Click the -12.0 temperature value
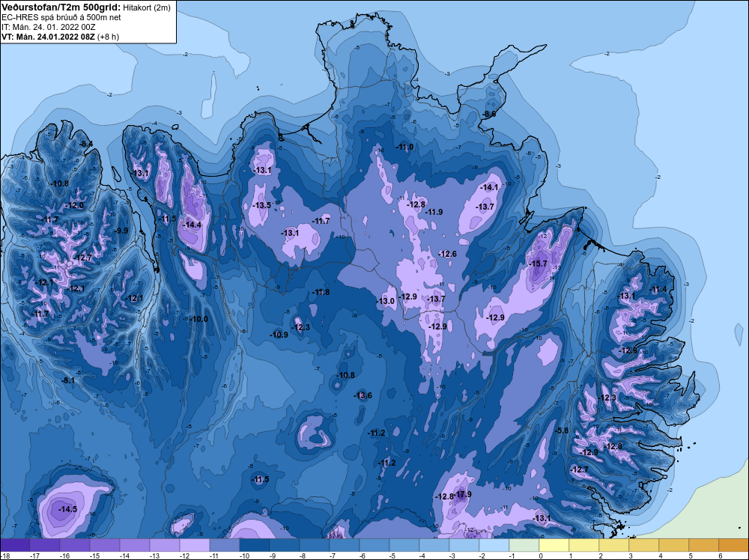 (74, 205)
